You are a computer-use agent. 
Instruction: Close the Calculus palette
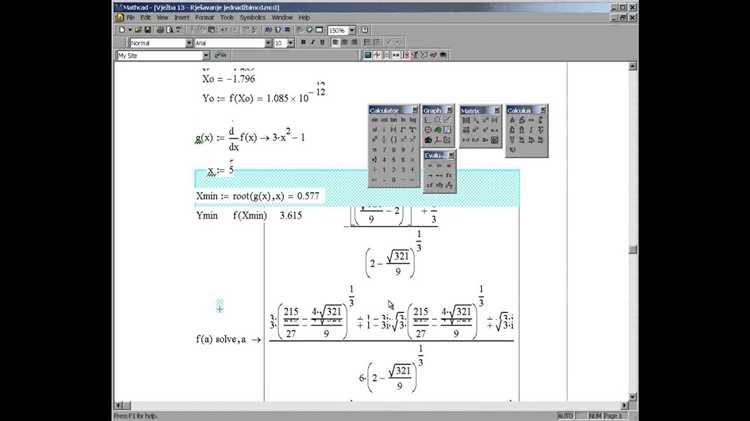click(543, 110)
